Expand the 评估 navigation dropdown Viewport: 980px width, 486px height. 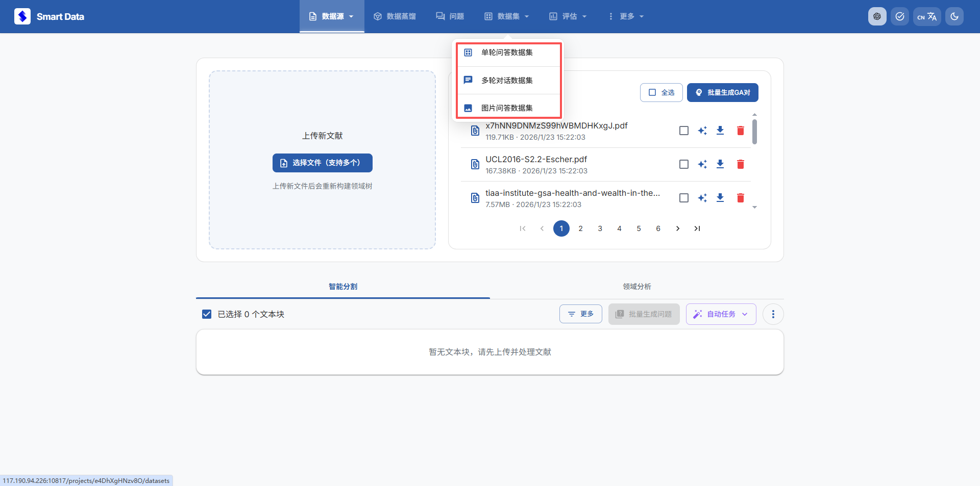[568, 16]
